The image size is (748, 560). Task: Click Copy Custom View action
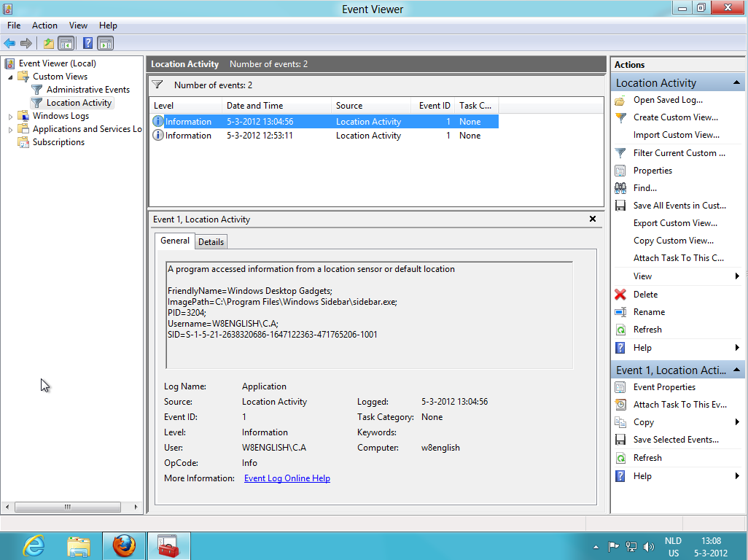pyautogui.click(x=674, y=241)
